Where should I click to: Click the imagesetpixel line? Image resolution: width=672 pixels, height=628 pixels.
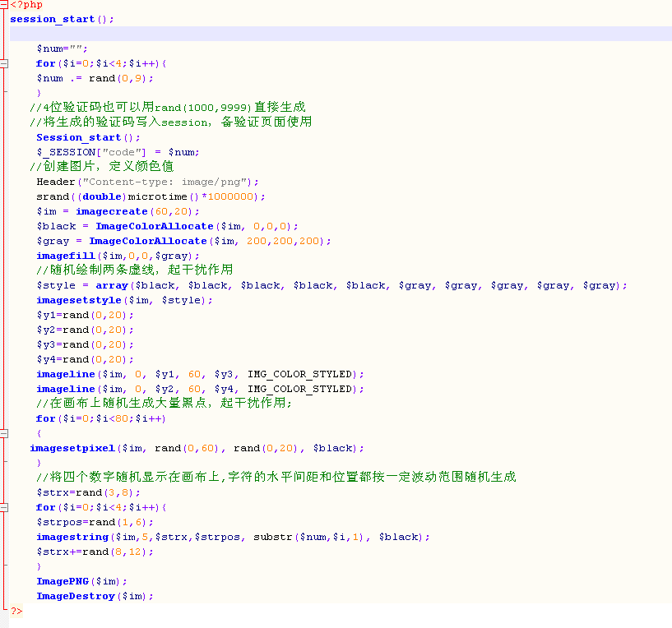click(197, 449)
